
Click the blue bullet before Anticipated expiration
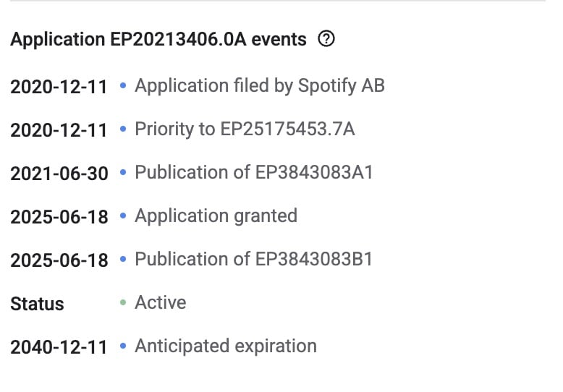click(123, 346)
